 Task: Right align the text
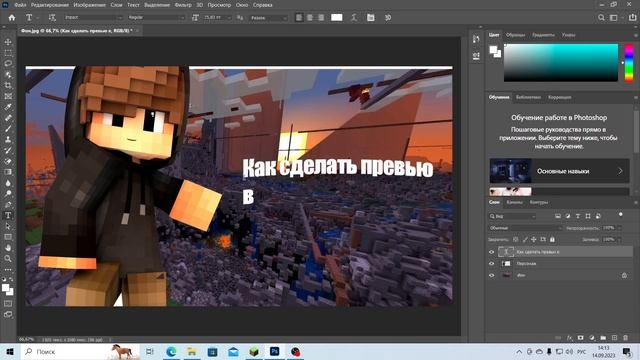coord(321,18)
